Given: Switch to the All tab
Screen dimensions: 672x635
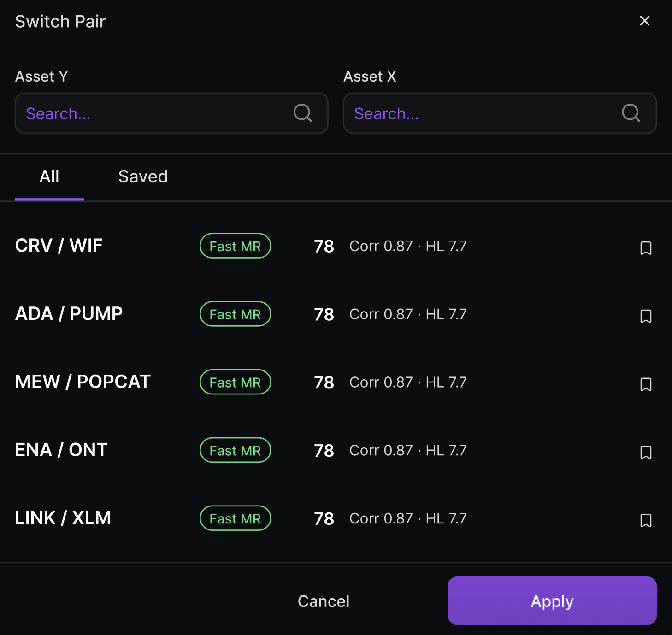Looking at the screenshot, I should coord(49,177).
